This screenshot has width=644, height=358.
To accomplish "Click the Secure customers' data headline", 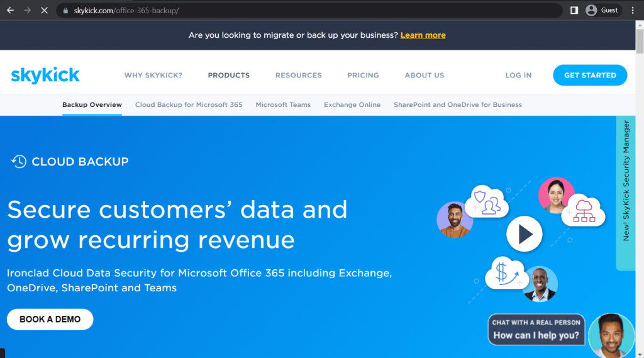I will tap(177, 225).
